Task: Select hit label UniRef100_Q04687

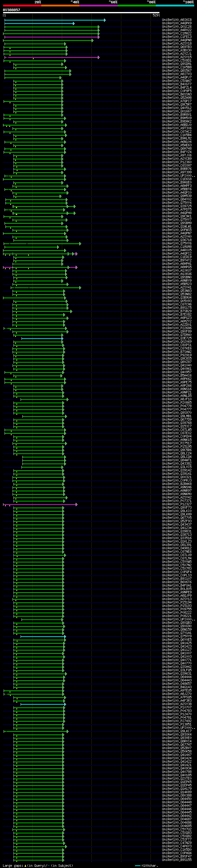Action: coord(177,819)
